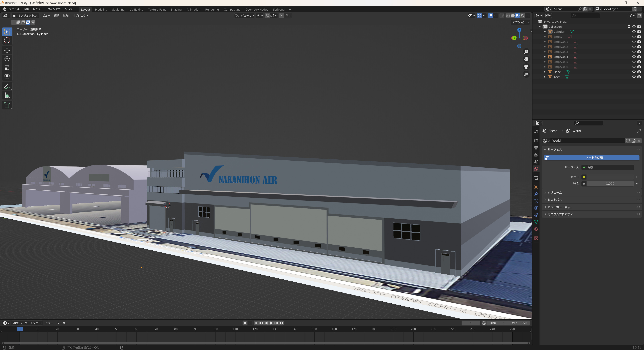Expand the Cylinder object in the outliner
644x350 pixels.
tap(545, 32)
